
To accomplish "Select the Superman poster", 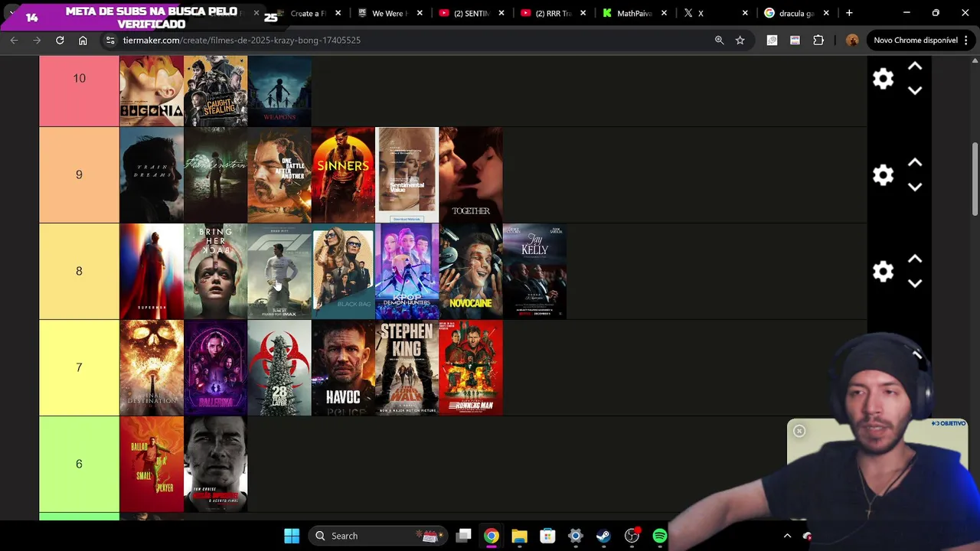I will [152, 271].
